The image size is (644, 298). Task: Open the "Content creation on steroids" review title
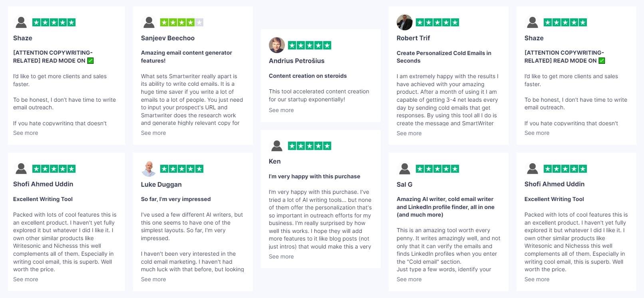tap(308, 76)
